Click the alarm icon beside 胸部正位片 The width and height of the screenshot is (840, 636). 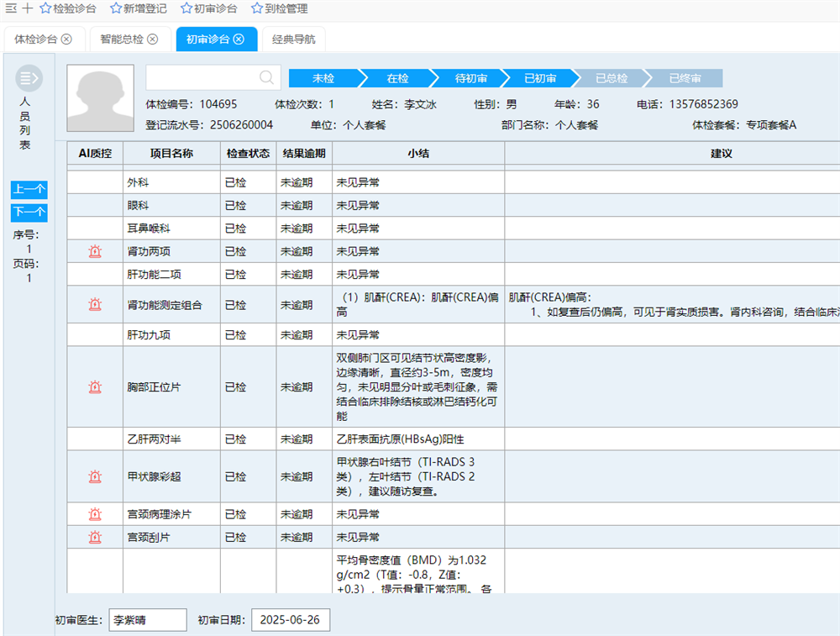click(x=95, y=387)
